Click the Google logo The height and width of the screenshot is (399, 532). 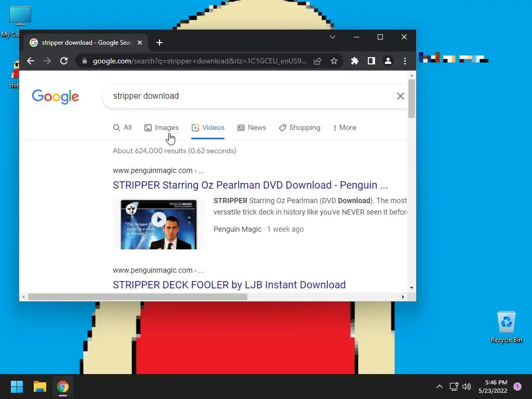coord(55,97)
